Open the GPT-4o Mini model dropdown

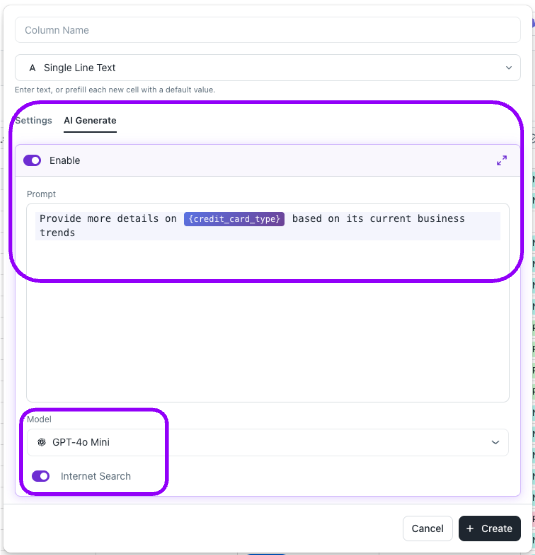[268, 442]
